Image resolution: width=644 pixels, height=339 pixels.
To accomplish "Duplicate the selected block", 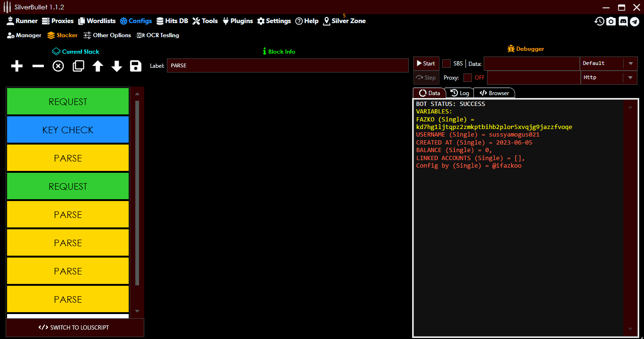I will tap(78, 66).
